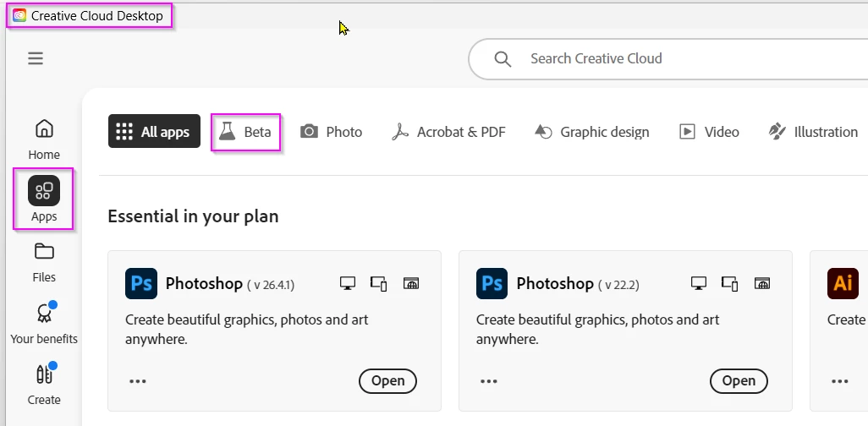The width and height of the screenshot is (868, 426).
Task: Click the Photoshop v 26.4.1 app icon
Action: 141,284
